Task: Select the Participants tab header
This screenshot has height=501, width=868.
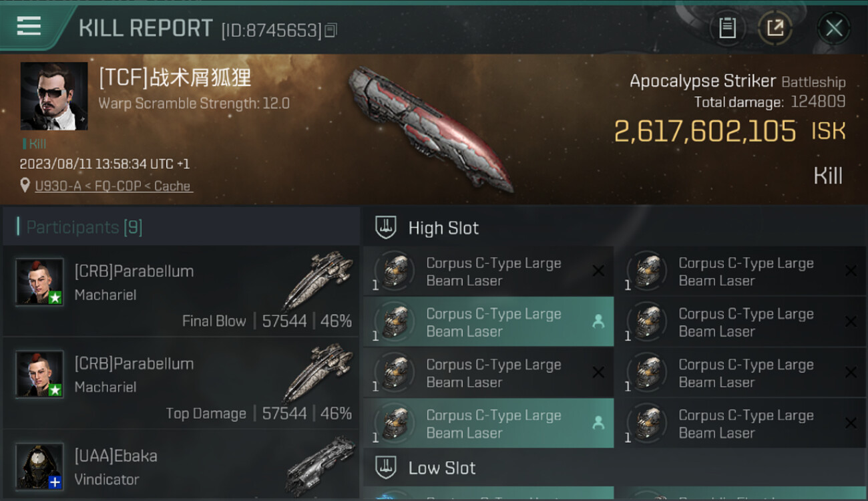Action: pyautogui.click(x=84, y=227)
